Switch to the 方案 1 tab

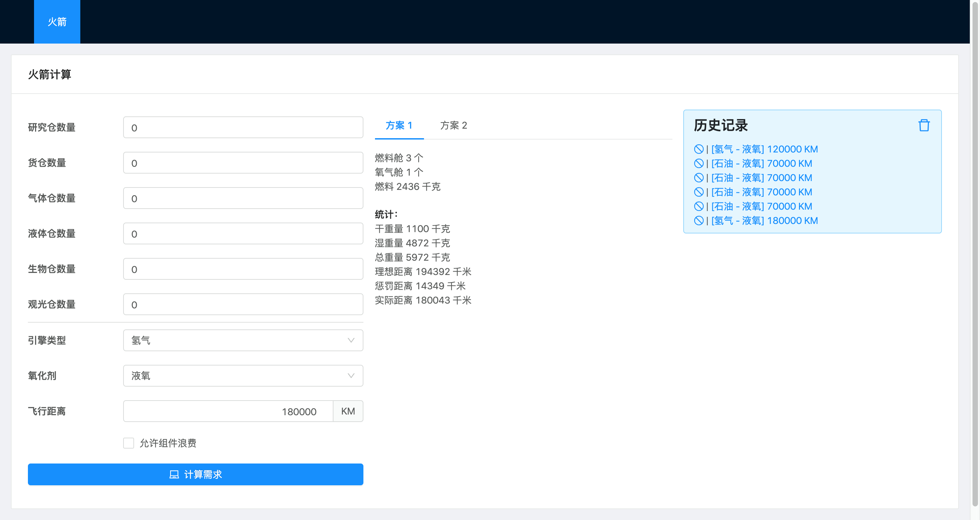tap(399, 125)
